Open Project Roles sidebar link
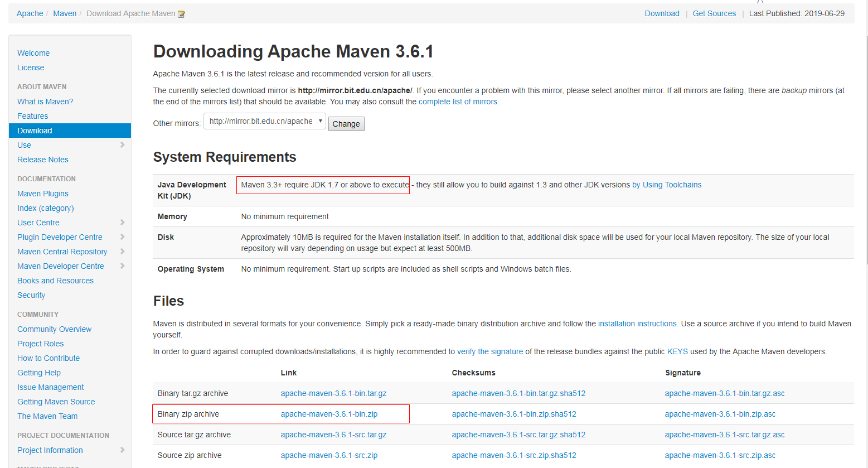Image resolution: width=868 pixels, height=468 pixels. coord(41,344)
